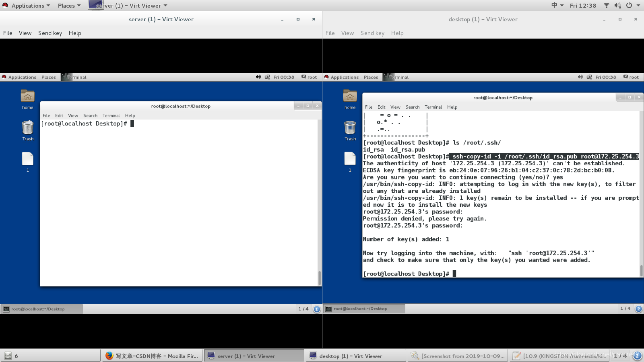Open Search menu in server terminal

click(x=90, y=115)
